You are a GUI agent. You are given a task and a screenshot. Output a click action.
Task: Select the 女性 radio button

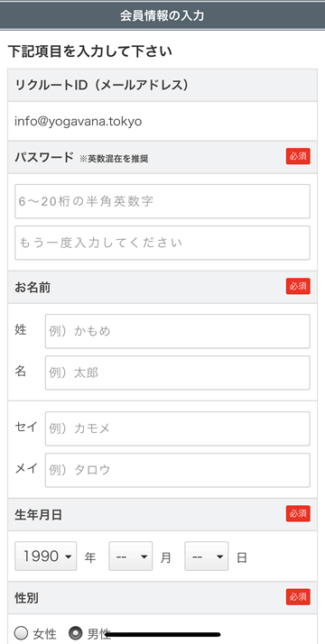pos(21,633)
